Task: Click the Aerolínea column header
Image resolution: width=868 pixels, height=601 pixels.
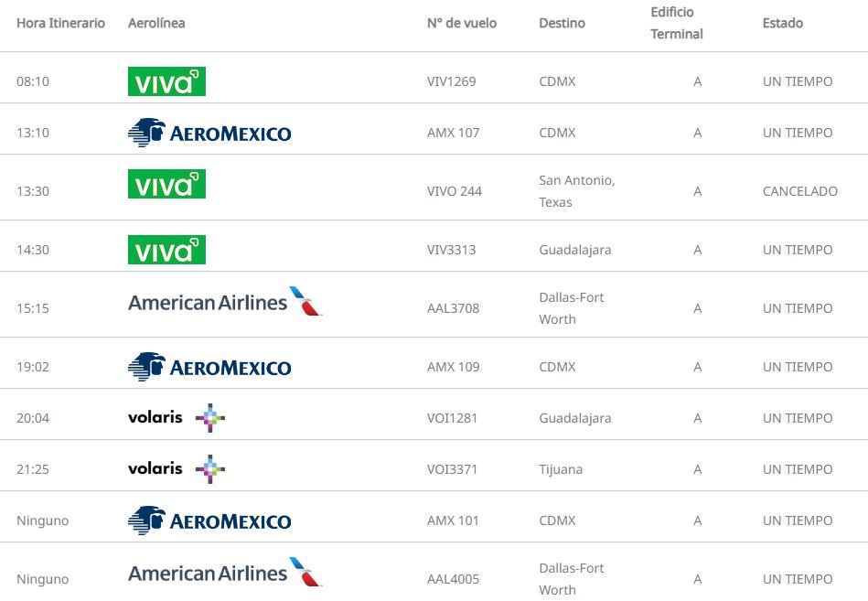Action: (x=156, y=23)
